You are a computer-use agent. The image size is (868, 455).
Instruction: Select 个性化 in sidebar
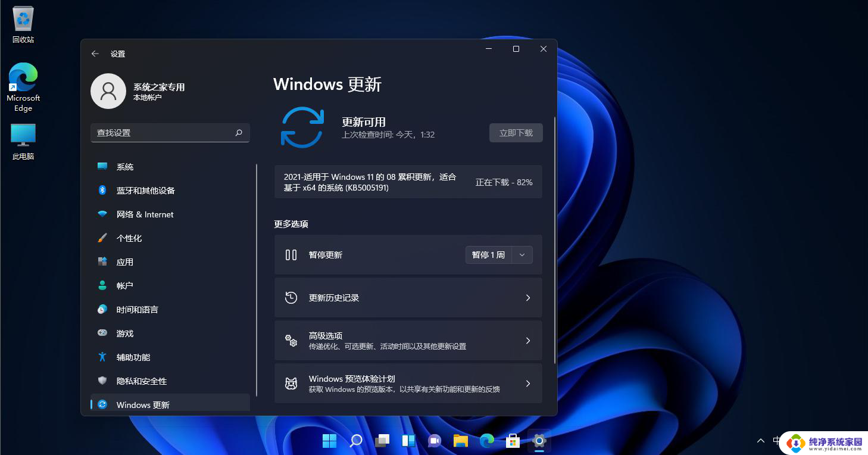tap(170, 238)
